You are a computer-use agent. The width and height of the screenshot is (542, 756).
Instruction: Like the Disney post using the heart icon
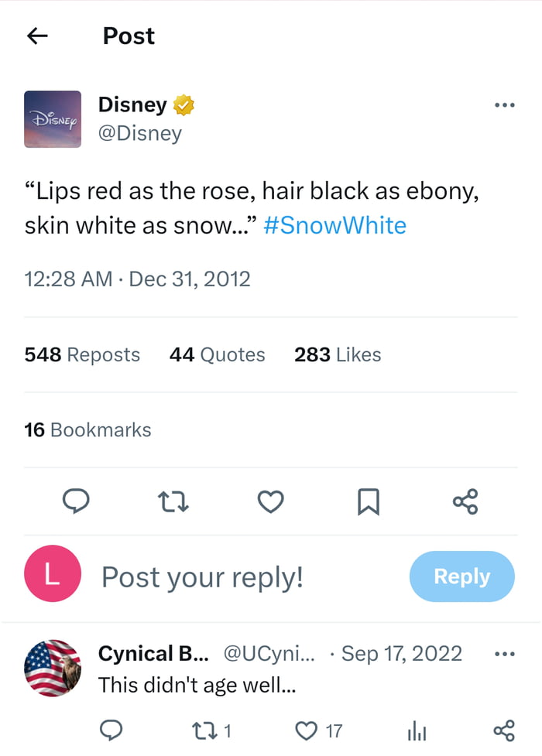click(270, 502)
